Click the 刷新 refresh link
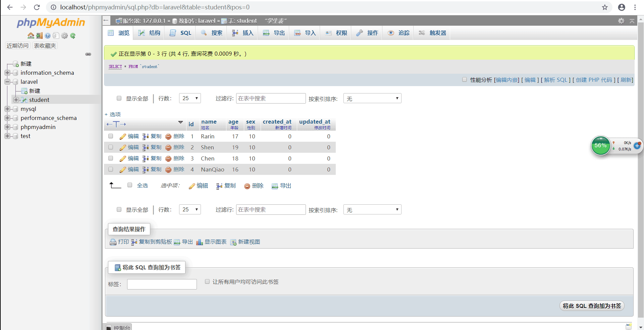Screen dimensions: 644x330 pos(626,80)
